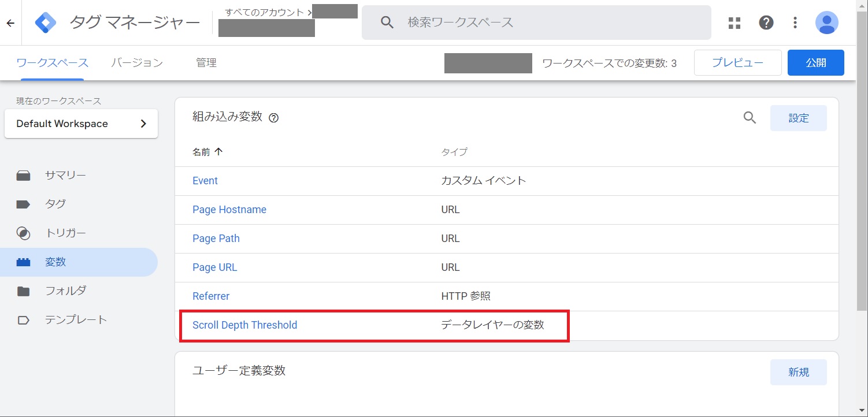
Task: Click the user account avatar
Action: [x=827, y=23]
